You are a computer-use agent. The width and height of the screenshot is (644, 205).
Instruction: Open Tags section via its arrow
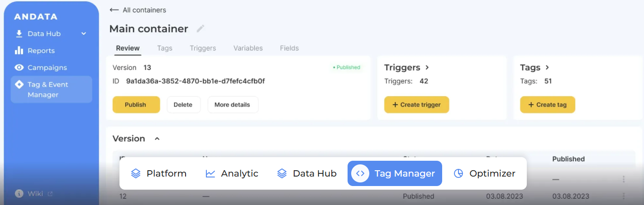pyautogui.click(x=547, y=68)
